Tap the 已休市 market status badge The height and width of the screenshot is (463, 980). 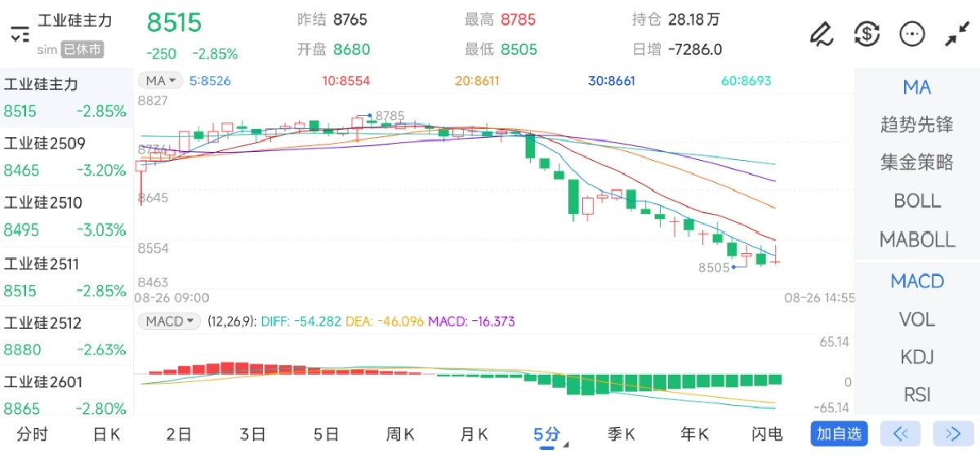(x=82, y=49)
